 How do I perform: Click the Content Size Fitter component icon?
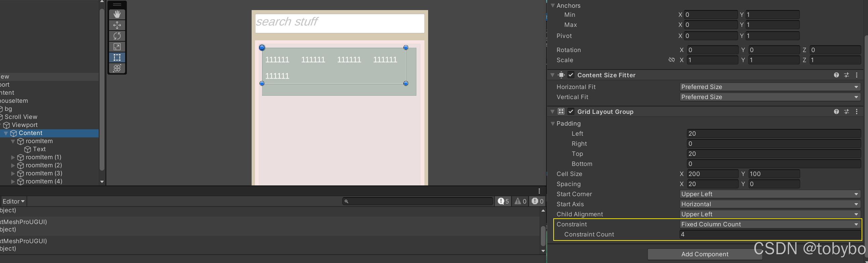pyautogui.click(x=561, y=75)
